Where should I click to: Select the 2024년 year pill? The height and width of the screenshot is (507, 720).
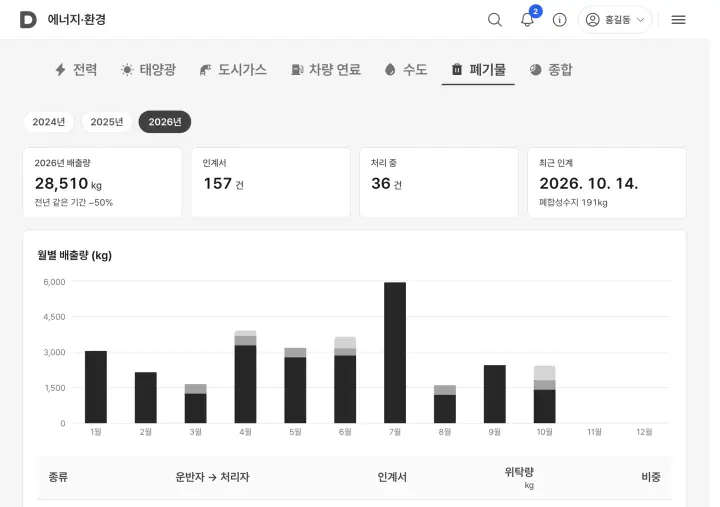49,122
